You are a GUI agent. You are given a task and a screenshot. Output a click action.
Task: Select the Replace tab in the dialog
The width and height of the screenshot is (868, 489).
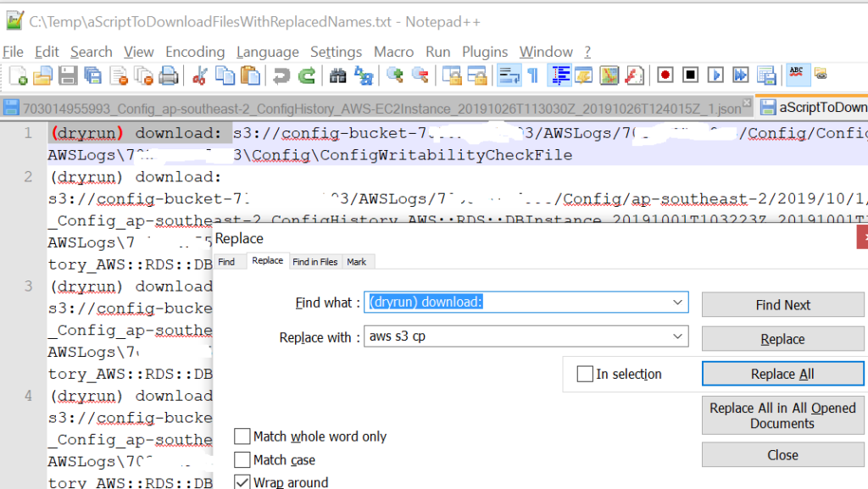pos(267,260)
